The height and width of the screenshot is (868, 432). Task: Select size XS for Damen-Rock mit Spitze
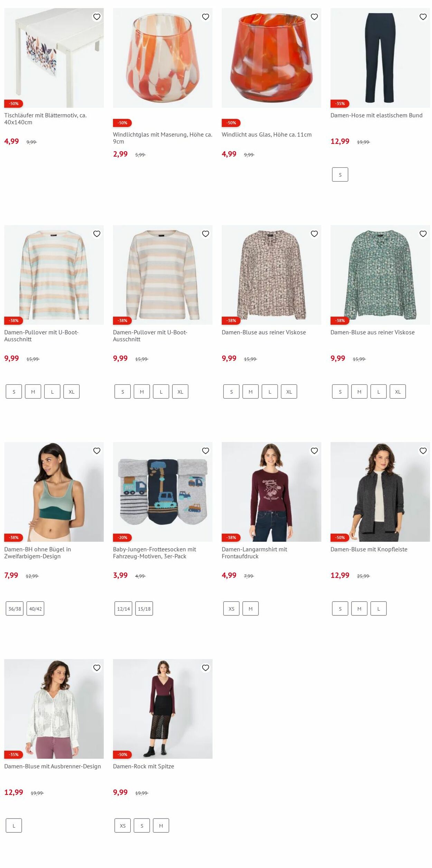click(123, 826)
